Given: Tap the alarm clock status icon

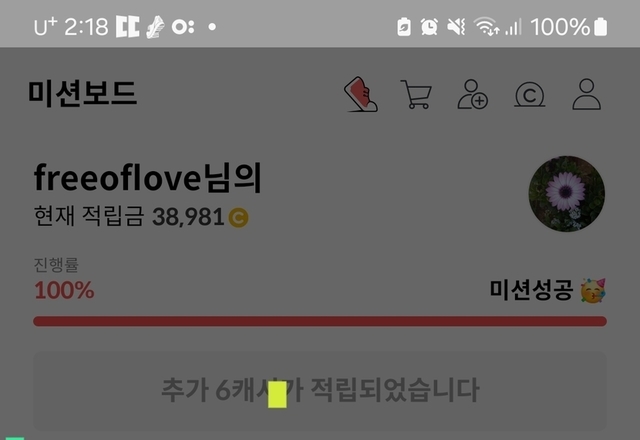Looking at the screenshot, I should (x=429, y=27).
